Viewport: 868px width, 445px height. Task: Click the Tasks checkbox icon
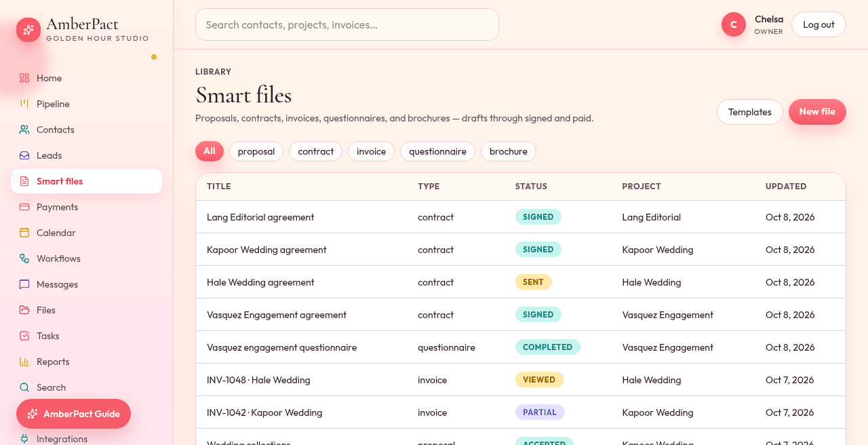pyautogui.click(x=24, y=336)
